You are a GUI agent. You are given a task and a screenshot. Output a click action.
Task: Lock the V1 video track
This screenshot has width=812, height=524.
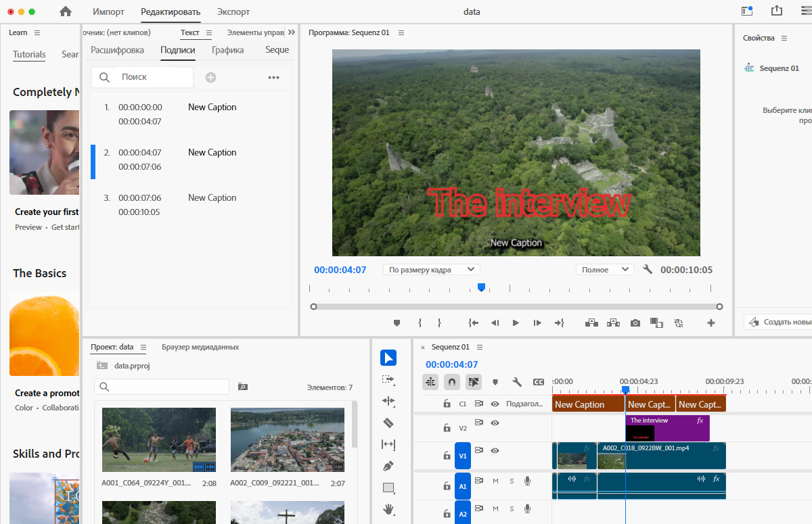[447, 456]
